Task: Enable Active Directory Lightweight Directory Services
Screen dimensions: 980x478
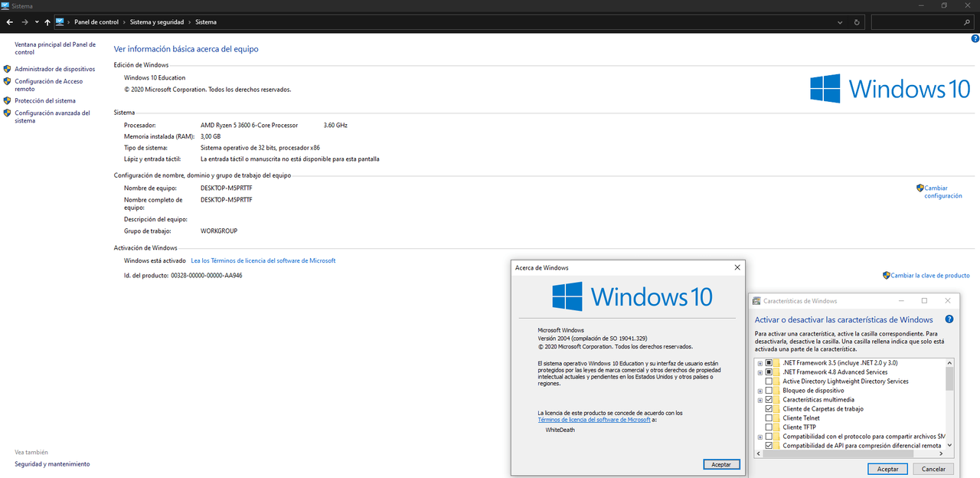Action: point(769,381)
